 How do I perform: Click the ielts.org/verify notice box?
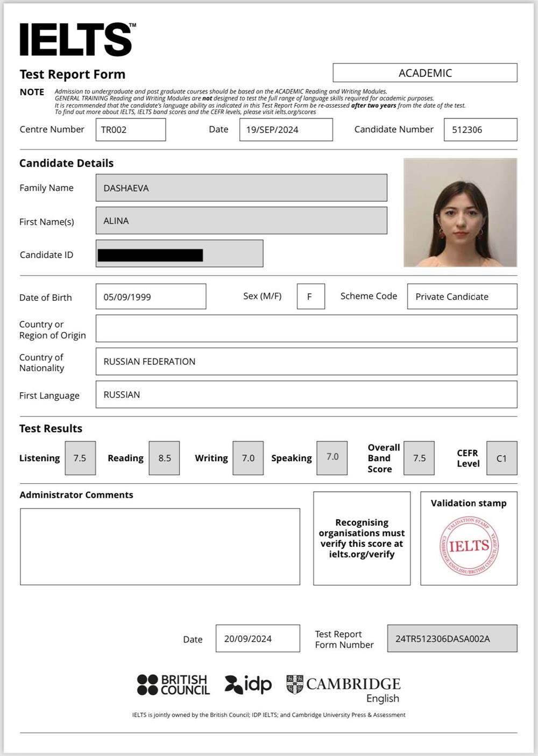pos(362,538)
